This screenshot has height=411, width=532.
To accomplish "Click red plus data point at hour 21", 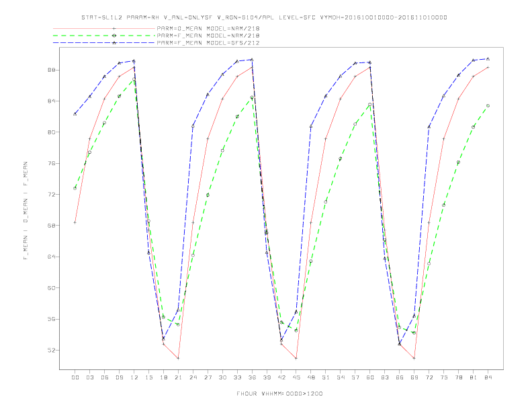I will (178, 358).
